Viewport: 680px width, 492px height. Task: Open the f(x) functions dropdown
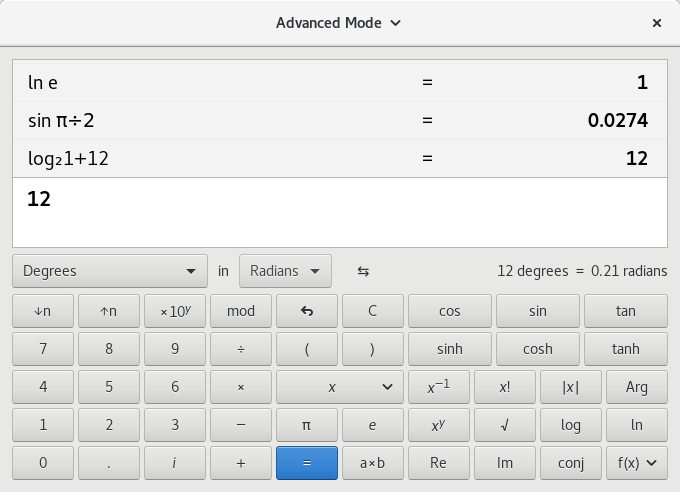pyautogui.click(x=636, y=463)
